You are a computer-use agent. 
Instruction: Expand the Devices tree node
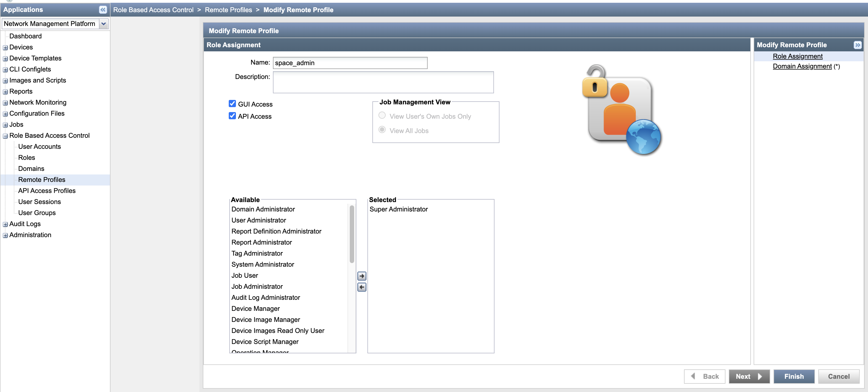click(x=5, y=47)
